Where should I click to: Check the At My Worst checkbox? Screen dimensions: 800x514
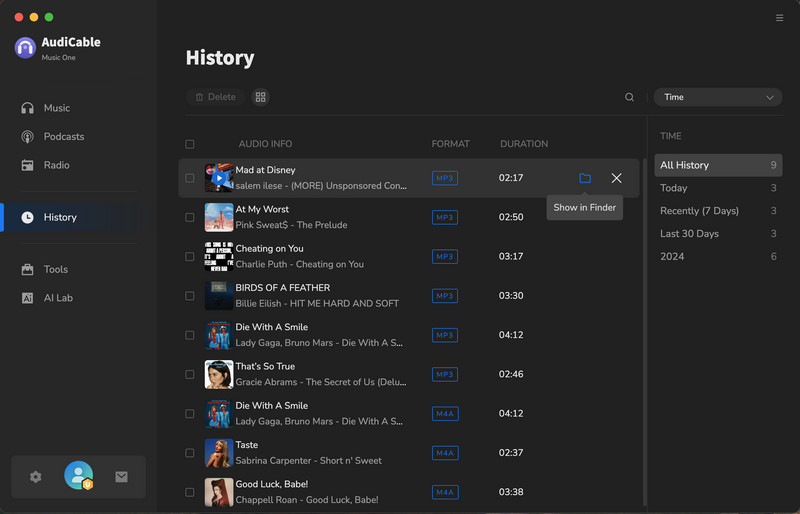[190, 217]
